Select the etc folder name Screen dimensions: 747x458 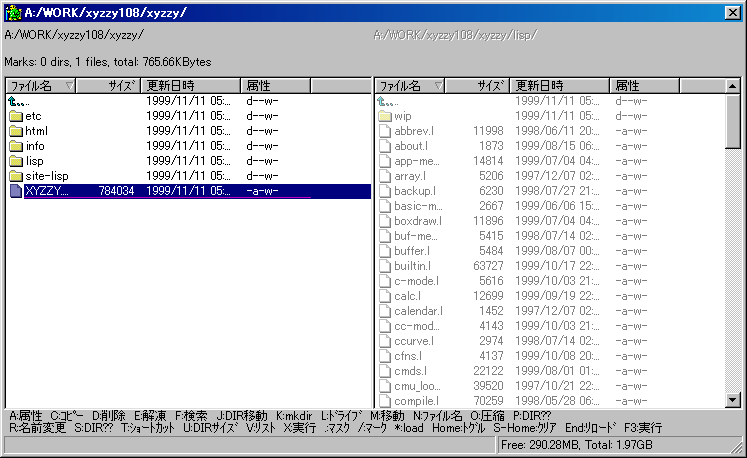tap(33, 116)
